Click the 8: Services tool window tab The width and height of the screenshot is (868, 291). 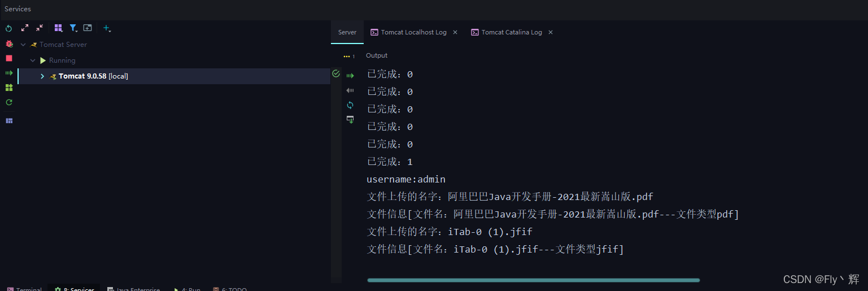tap(75, 288)
